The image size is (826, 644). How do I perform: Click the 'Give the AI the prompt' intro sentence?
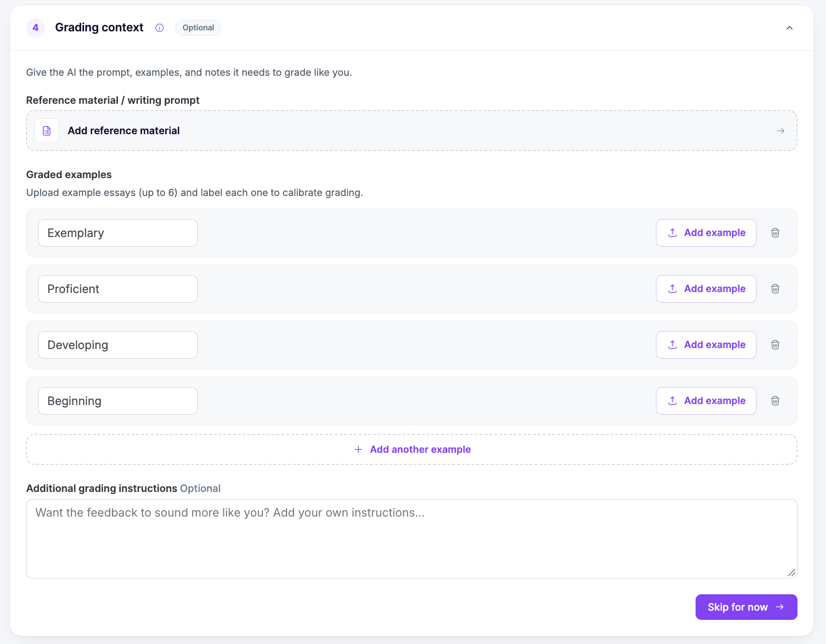[189, 72]
